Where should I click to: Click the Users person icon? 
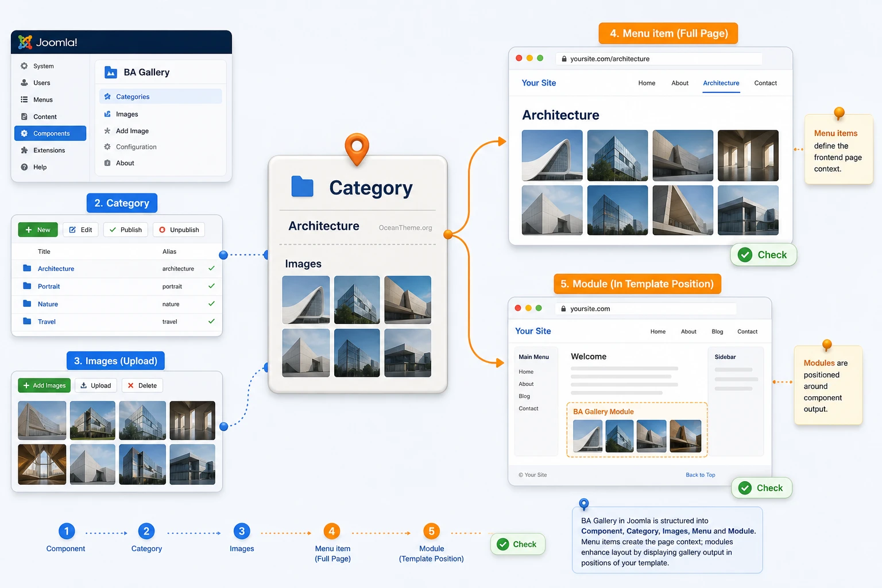[x=24, y=83]
